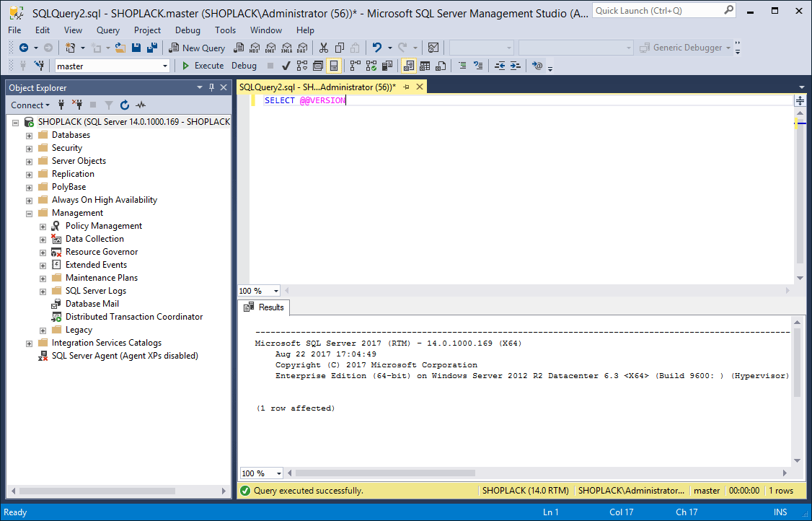Click the Object Explorer disconnect icon
Image resolution: width=812 pixels, height=521 pixels.
77,105
